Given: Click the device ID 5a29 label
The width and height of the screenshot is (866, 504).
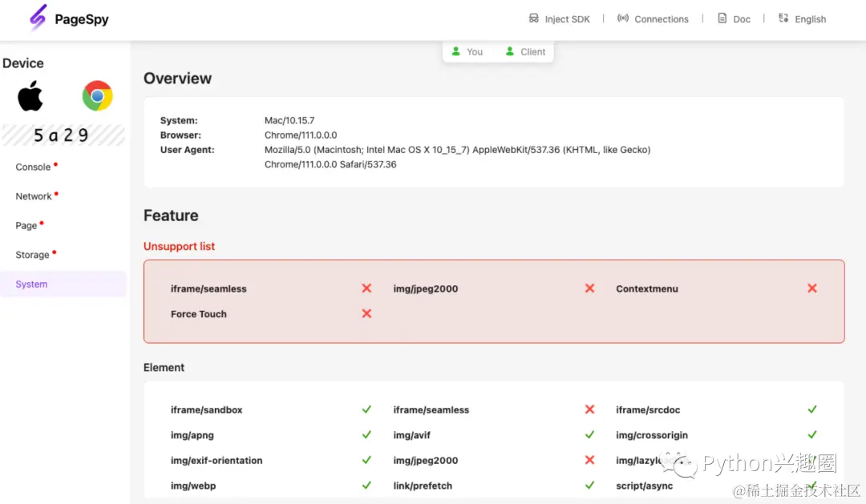Looking at the screenshot, I should [61, 135].
